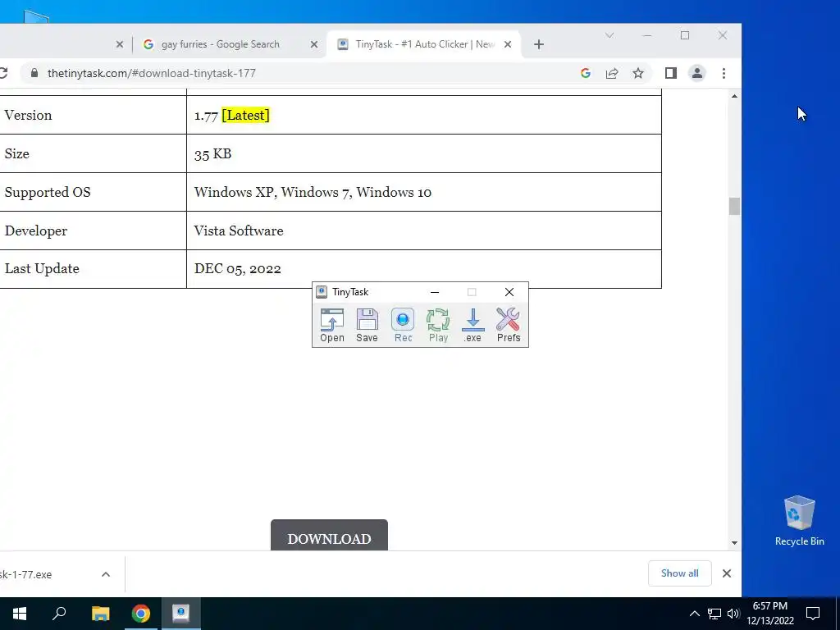840x630 pixels.
Task: Click the "Supported OS" label cell
Action: [94, 192]
